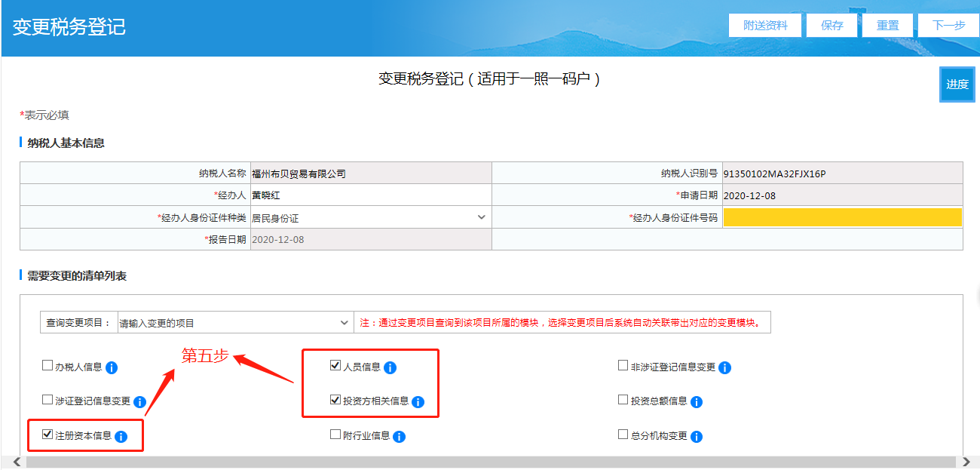Click info icon beside 附行业信息
This screenshot has height=470, width=980.
pos(399,437)
